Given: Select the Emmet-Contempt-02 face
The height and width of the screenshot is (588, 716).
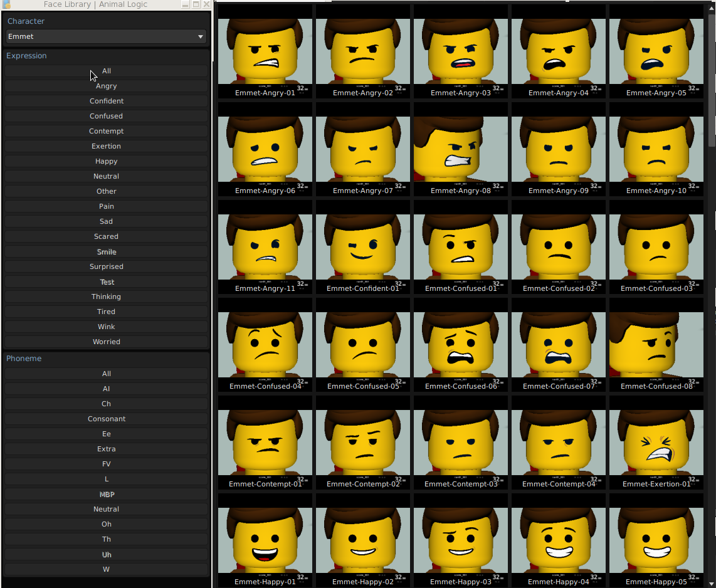Looking at the screenshot, I should coord(362,443).
